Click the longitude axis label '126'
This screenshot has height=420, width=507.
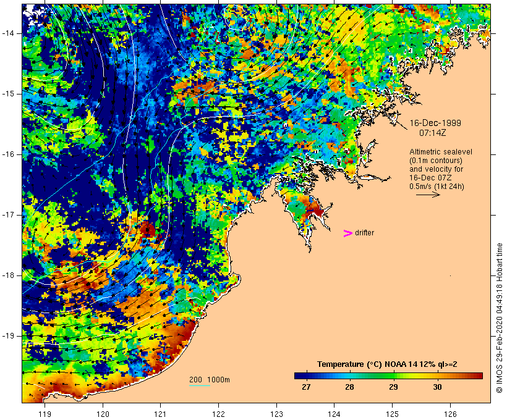pos(450,414)
